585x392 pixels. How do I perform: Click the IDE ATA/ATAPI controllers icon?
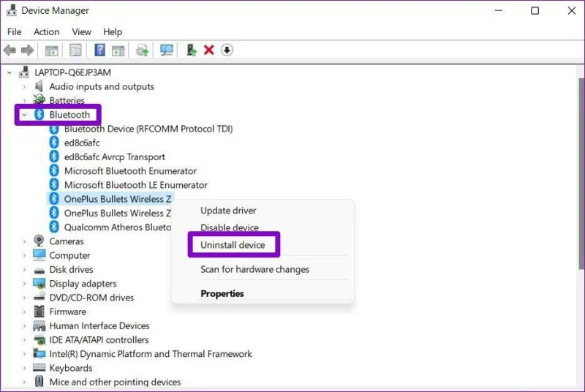(39, 340)
